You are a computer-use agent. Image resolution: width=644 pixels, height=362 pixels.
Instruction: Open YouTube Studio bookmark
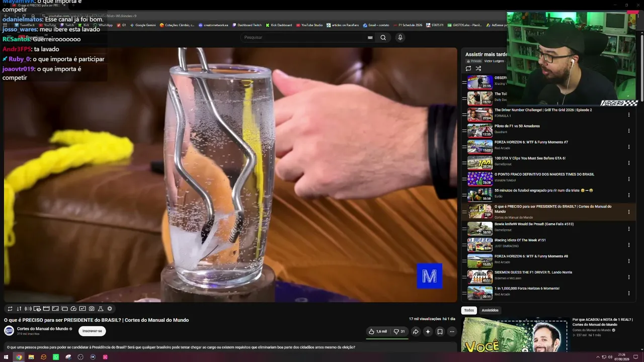[x=309, y=25]
